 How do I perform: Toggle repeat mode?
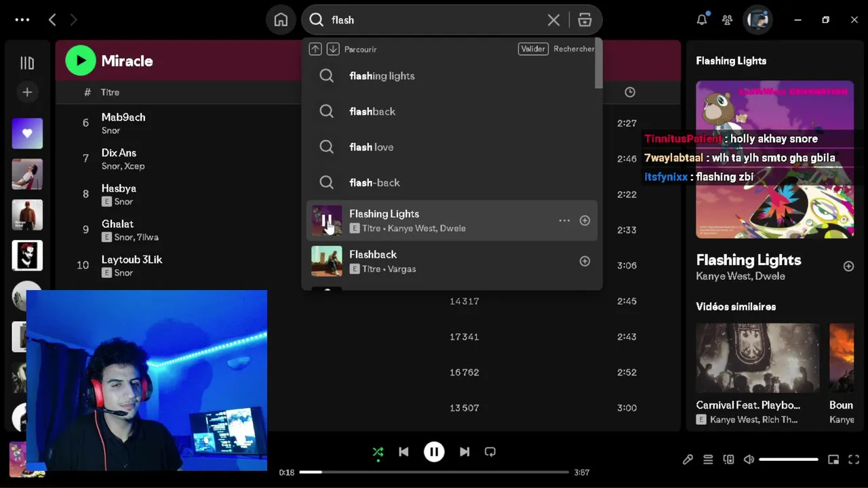coord(490,451)
